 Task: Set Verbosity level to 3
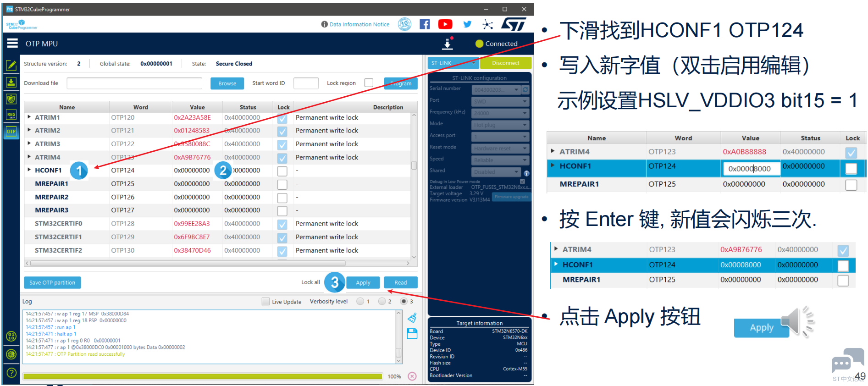(404, 302)
